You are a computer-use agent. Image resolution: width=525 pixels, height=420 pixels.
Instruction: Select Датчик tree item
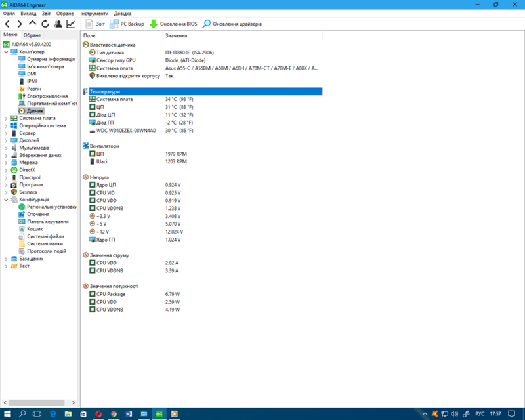point(35,111)
